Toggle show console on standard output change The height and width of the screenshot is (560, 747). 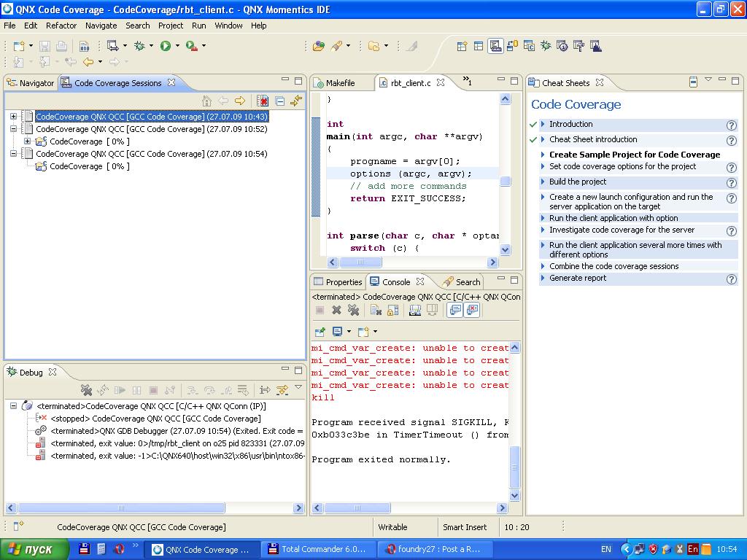454,311
